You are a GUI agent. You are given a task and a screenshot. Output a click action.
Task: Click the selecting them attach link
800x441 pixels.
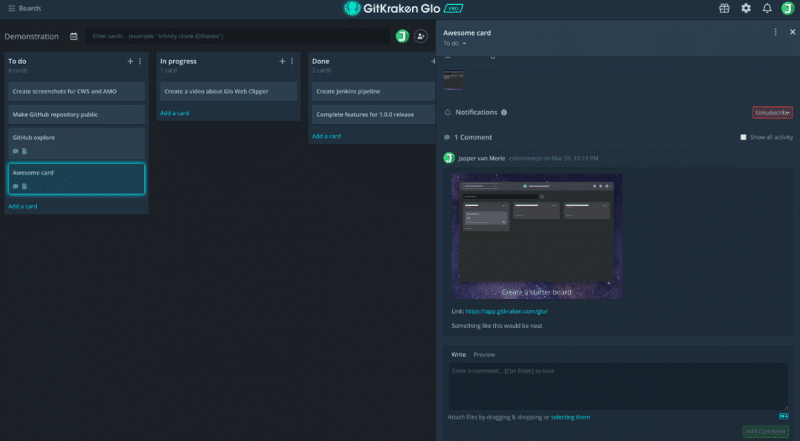tap(570, 417)
